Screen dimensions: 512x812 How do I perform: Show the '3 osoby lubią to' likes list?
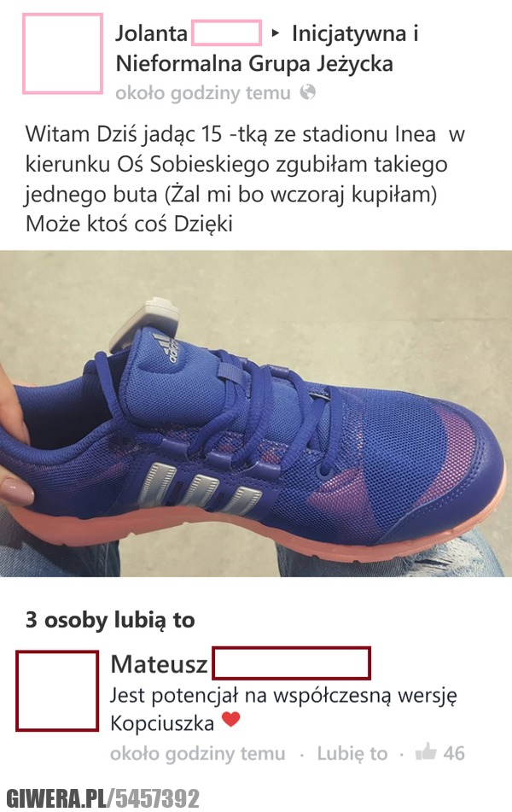[x=110, y=620]
